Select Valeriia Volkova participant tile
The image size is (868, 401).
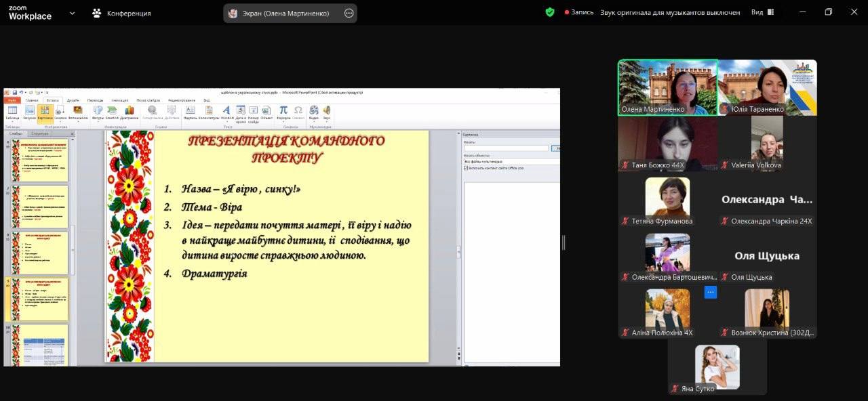[768, 144]
